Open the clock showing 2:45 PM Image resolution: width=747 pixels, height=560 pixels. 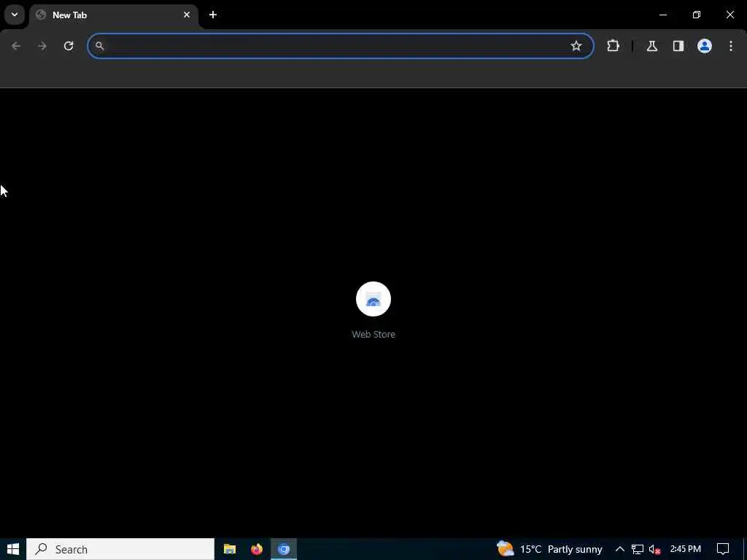[686, 549]
